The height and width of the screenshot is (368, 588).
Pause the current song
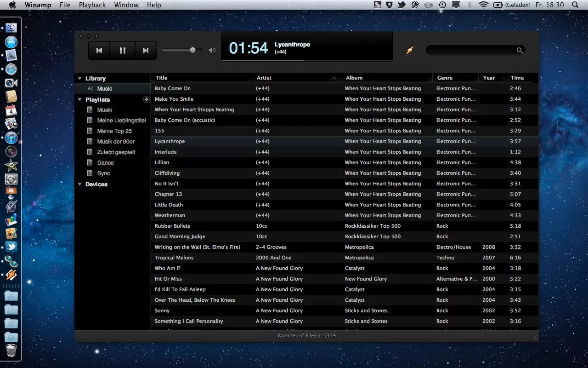tap(123, 51)
